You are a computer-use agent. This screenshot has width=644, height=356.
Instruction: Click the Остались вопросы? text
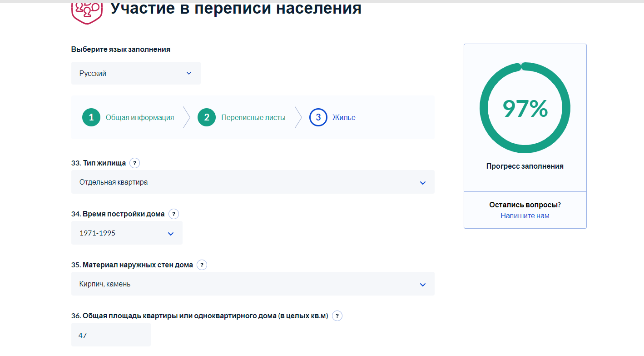coord(525,205)
